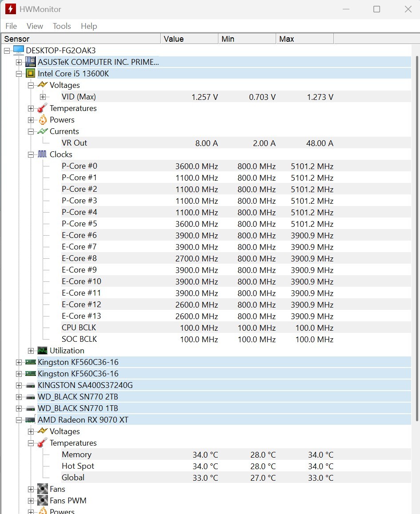Collapse the GPU Temperatures section

coord(31,443)
